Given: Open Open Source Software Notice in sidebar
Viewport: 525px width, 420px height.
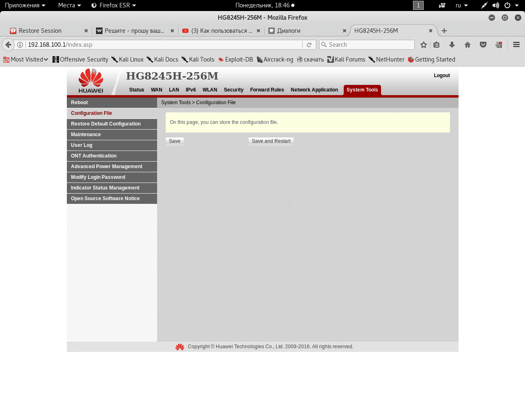Looking at the screenshot, I should tap(112, 199).
